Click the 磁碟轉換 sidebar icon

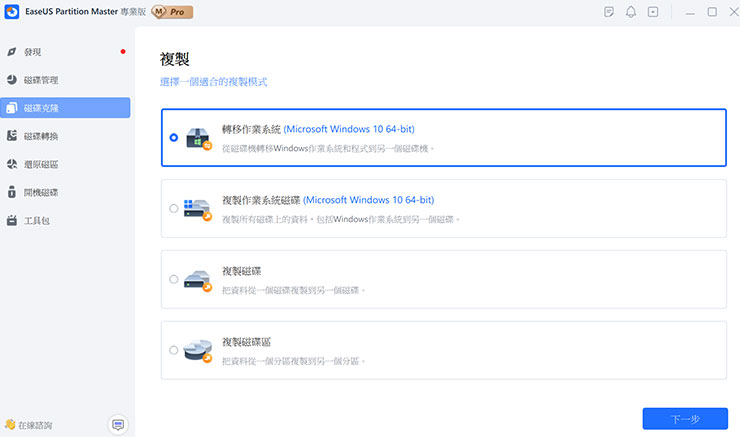click(12, 136)
